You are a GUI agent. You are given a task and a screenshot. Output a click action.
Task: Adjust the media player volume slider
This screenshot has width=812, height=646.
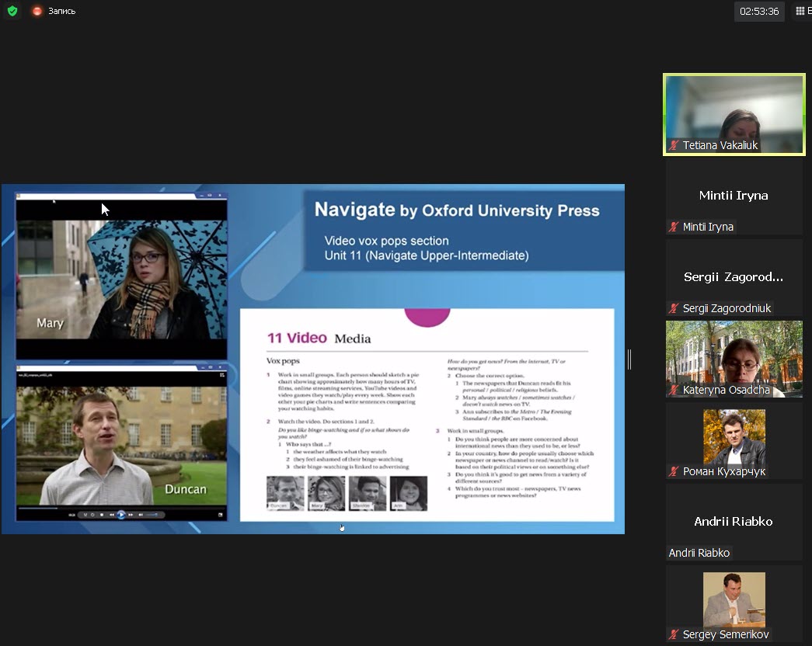pos(152,515)
